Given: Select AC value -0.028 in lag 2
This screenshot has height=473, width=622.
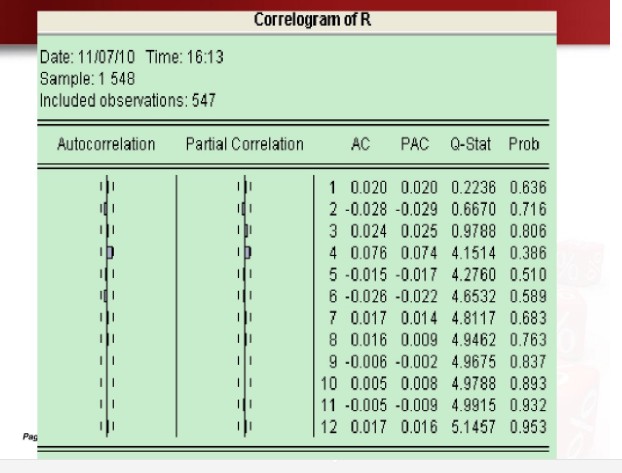Looking at the screenshot, I should point(366,209).
